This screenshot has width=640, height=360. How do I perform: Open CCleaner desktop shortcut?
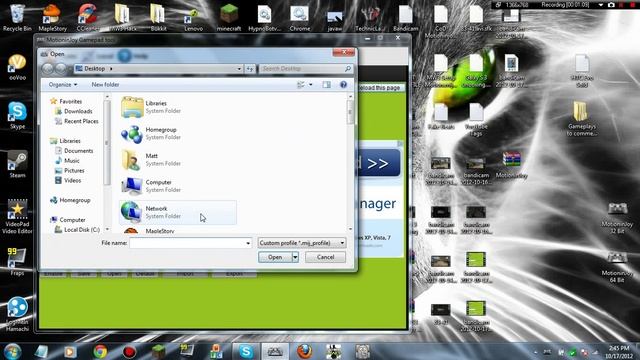[x=87, y=18]
